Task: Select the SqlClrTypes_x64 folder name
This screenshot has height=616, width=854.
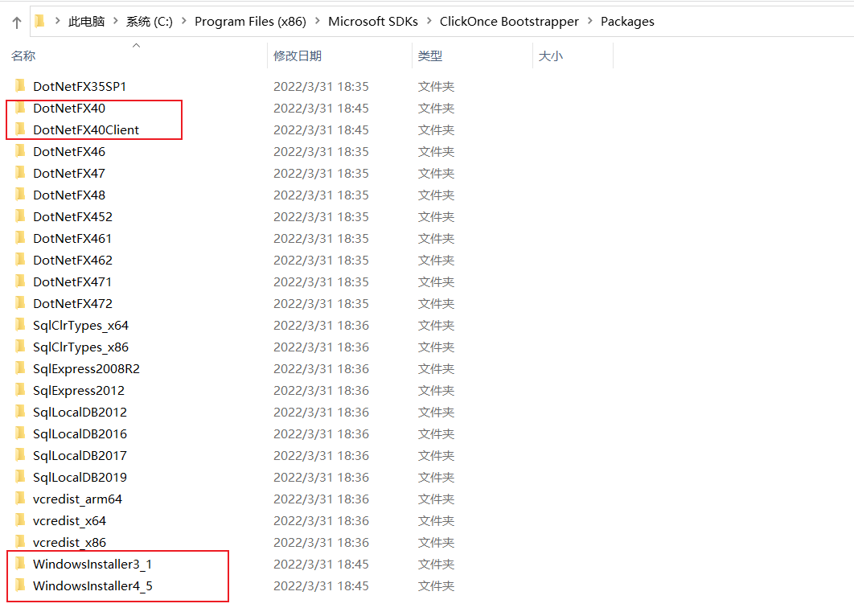Action: (80, 325)
